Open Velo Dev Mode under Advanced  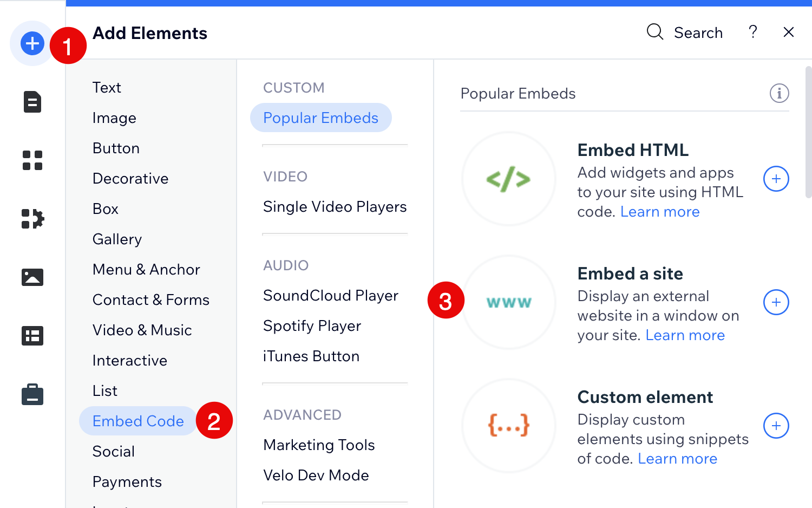pos(316,475)
